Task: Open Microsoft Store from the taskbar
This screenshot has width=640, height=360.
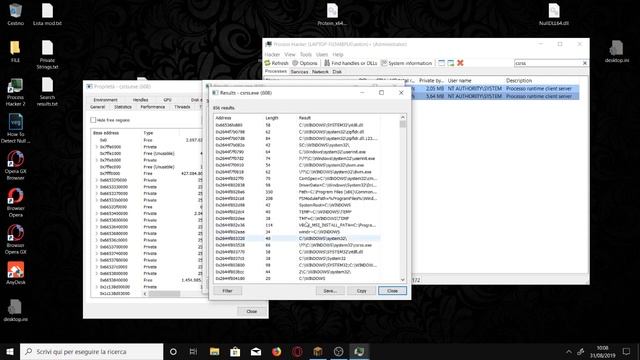Action: [x=235, y=351]
